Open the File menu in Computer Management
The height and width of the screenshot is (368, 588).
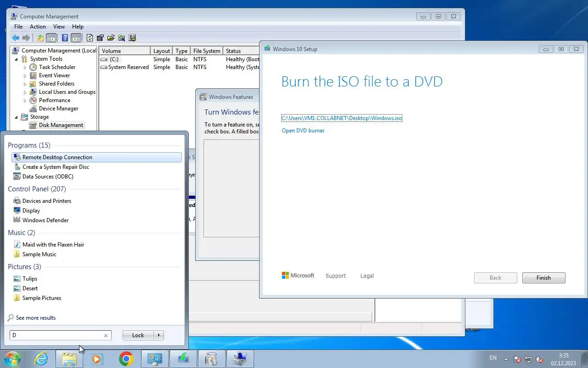[18, 27]
